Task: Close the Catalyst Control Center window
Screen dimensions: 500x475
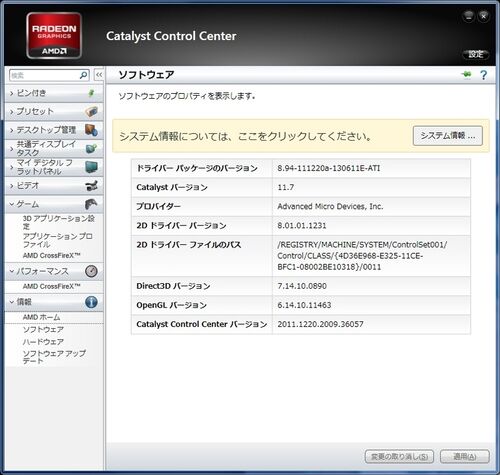Action: click(484, 16)
